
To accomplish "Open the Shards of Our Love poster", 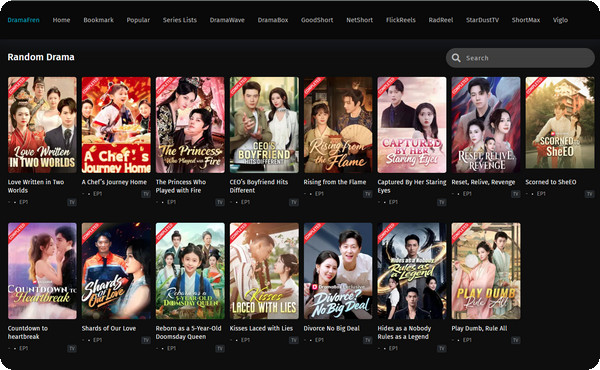I will pyautogui.click(x=116, y=271).
